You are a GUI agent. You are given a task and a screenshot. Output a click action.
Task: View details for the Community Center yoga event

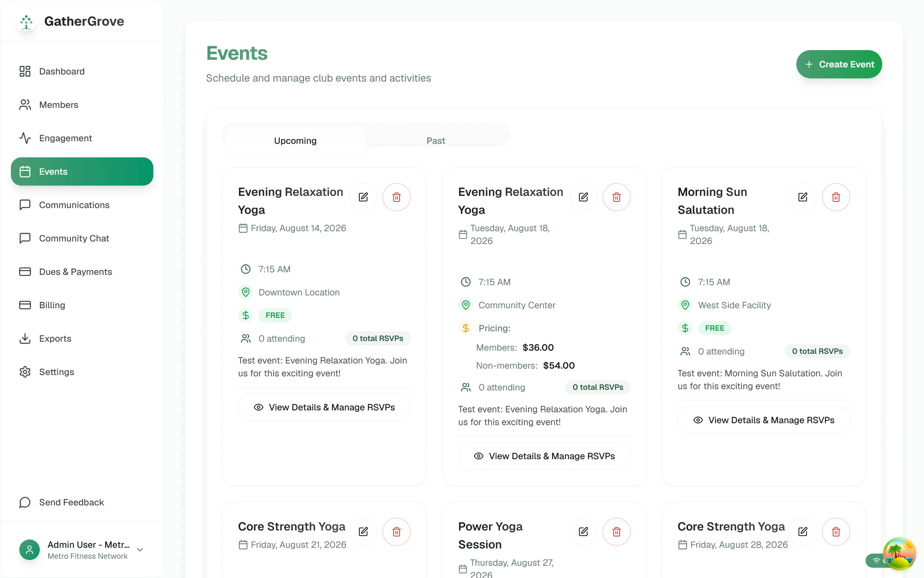pos(544,456)
